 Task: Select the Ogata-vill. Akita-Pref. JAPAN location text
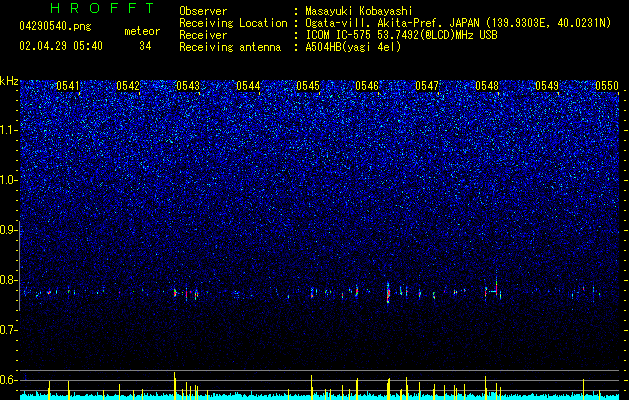pyautogui.click(x=458, y=23)
